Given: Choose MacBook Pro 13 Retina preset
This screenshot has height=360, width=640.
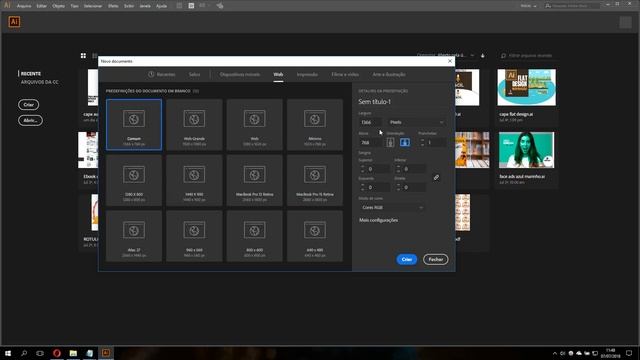Looking at the screenshot, I should point(255,180).
